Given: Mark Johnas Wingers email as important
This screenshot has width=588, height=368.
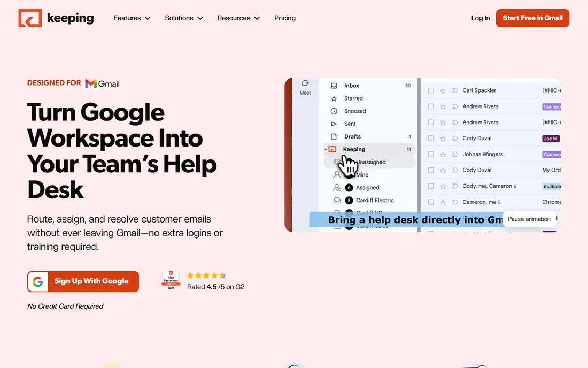Looking at the screenshot, I should [455, 154].
